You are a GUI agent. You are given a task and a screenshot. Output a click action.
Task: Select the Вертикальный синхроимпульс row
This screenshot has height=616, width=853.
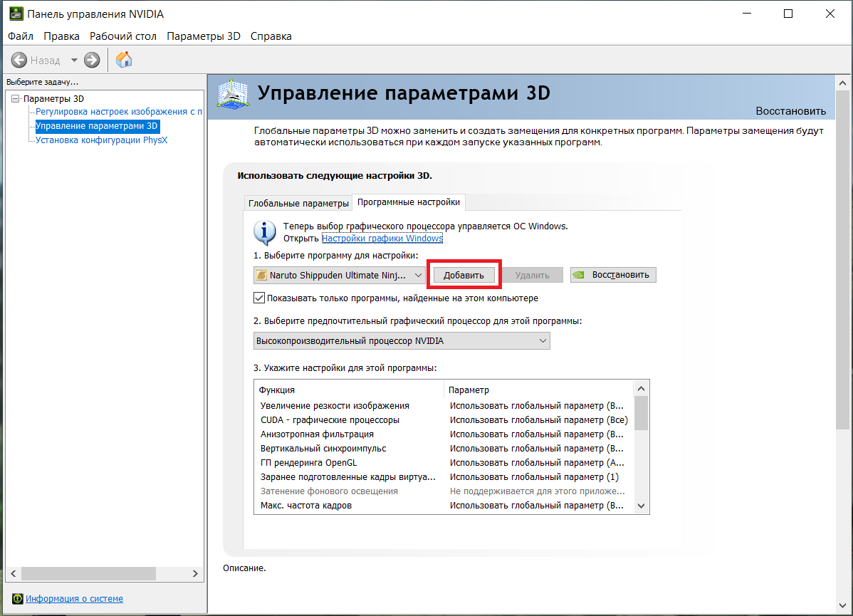click(x=444, y=449)
